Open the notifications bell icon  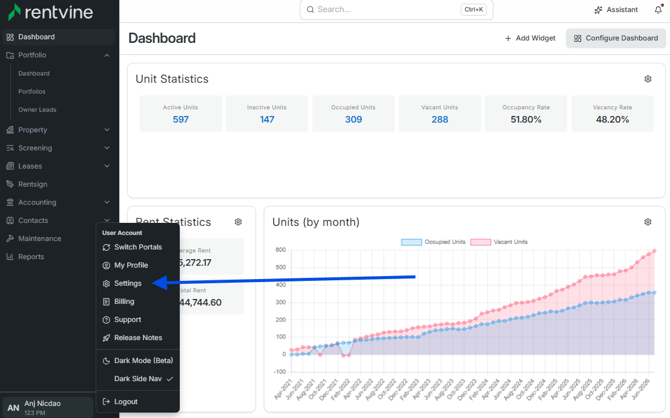(x=658, y=9)
